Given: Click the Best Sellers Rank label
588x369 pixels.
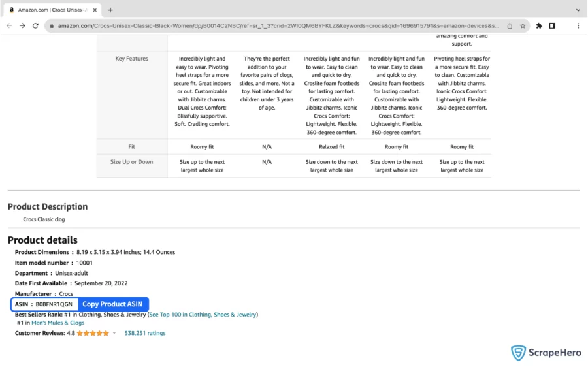Looking at the screenshot, I should [39, 315].
